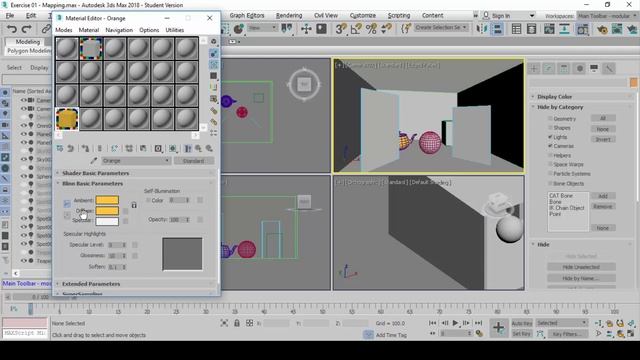640x360 pixels.
Task: Open the Render Setup teapot icon
Action: pyautogui.click(x=602, y=29)
